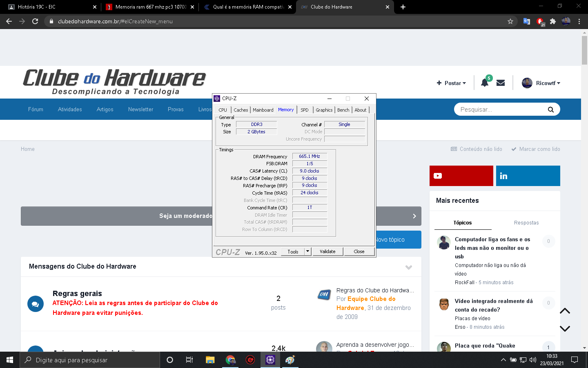
Task: Open Chrome three-dot menu
Action: 579,21
